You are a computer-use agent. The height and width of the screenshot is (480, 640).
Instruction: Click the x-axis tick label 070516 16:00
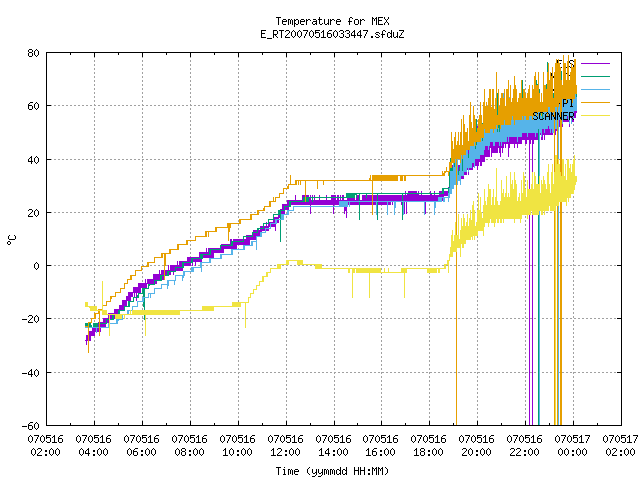pos(381,446)
